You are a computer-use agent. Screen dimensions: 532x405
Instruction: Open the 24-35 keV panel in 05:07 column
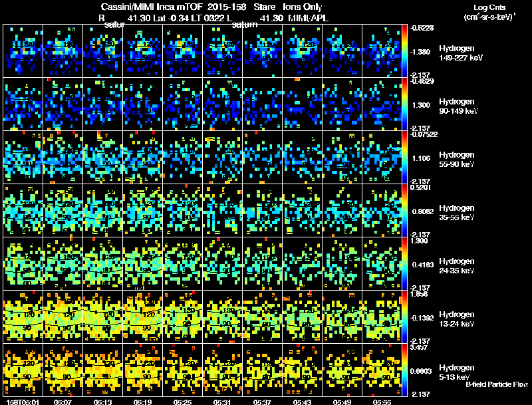pyautogui.click(x=63, y=264)
